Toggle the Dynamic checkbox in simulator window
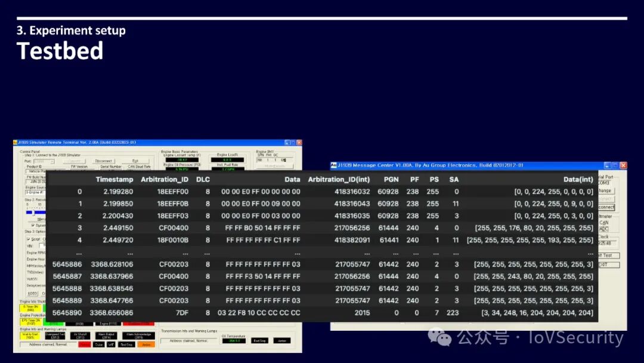Screen dimensions: 644x363 [x=33, y=225]
